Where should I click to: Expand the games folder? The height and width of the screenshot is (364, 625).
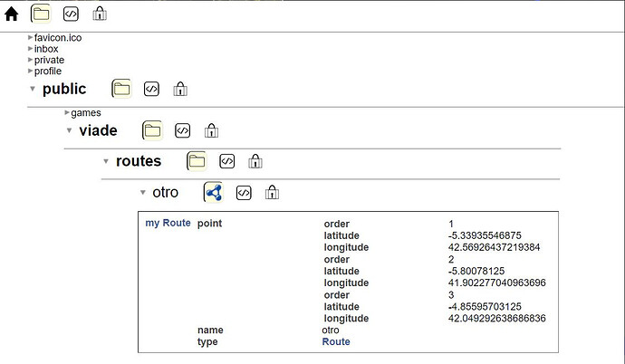coord(67,113)
